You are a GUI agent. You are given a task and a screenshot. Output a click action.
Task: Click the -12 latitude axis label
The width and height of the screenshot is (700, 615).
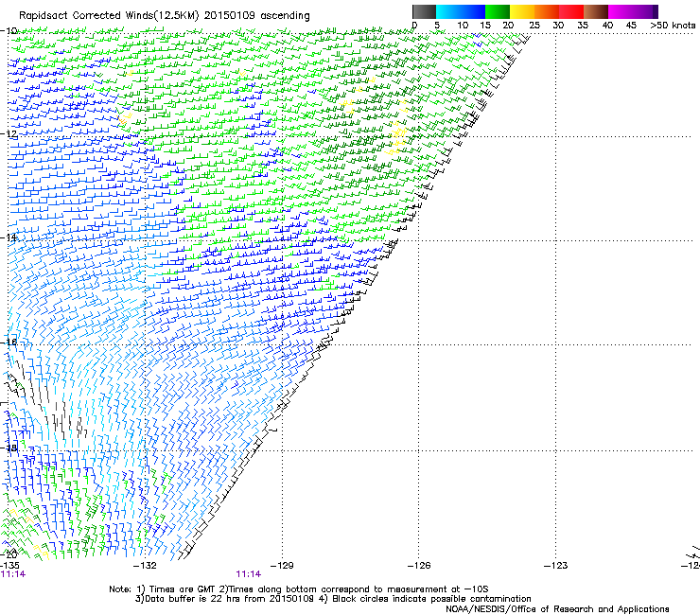click(x=9, y=133)
